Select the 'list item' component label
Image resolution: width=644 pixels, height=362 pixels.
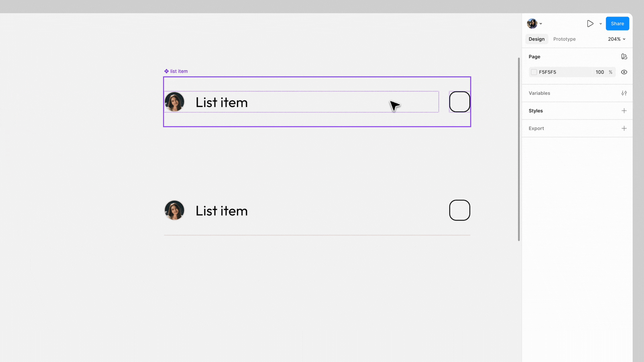pyautogui.click(x=179, y=71)
